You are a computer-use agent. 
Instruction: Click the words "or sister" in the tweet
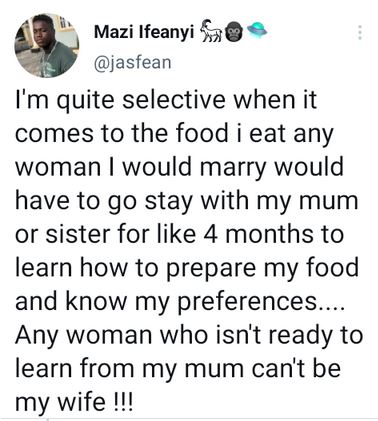tap(64, 234)
